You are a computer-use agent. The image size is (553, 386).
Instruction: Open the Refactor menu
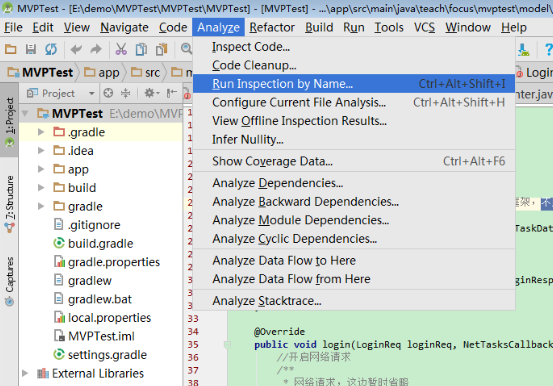(x=272, y=28)
